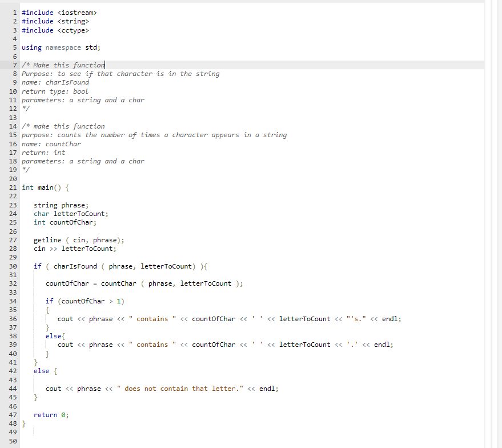Click the '/* Make this function' comment
The height and width of the screenshot is (448, 502).
tap(63, 65)
